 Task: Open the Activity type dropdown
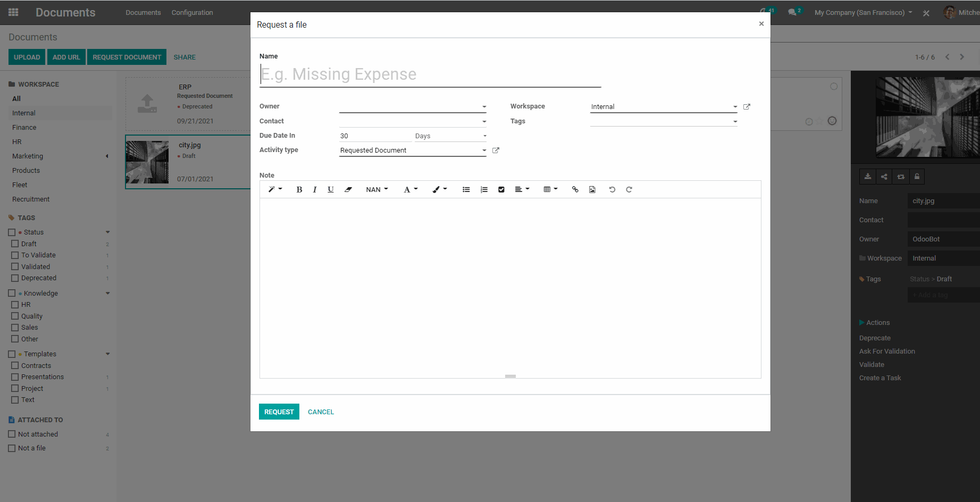[x=413, y=150]
